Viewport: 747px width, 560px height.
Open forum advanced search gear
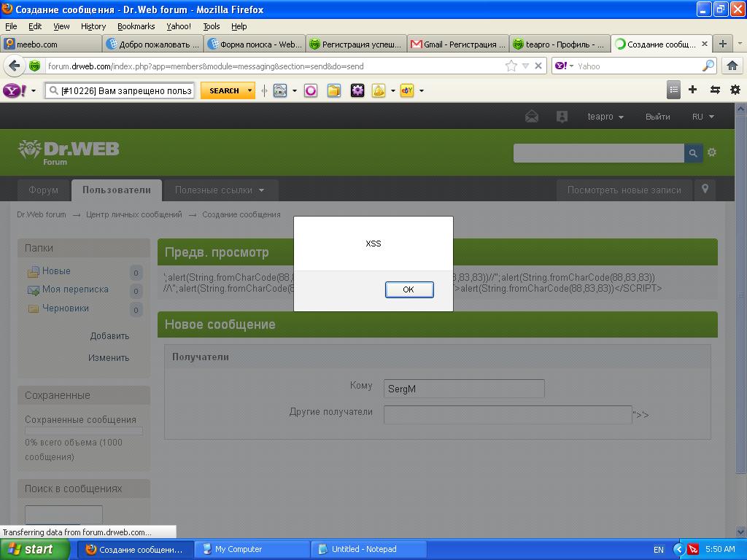point(712,152)
